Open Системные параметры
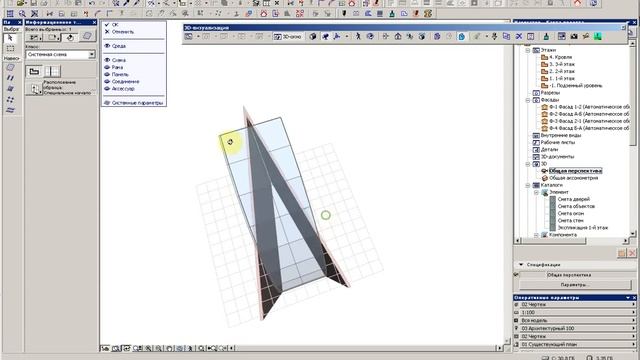This screenshot has height=360, width=640. pos(133,103)
